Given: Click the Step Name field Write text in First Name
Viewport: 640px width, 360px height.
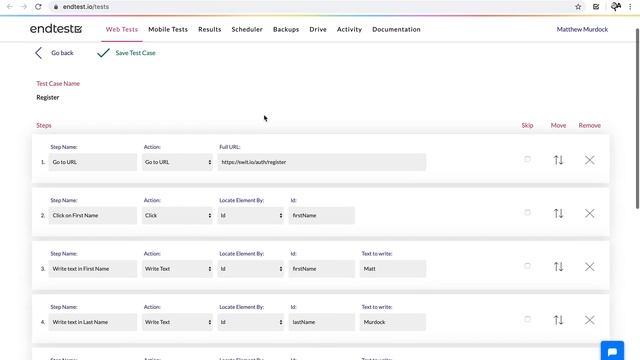Looking at the screenshot, I should point(93,269).
